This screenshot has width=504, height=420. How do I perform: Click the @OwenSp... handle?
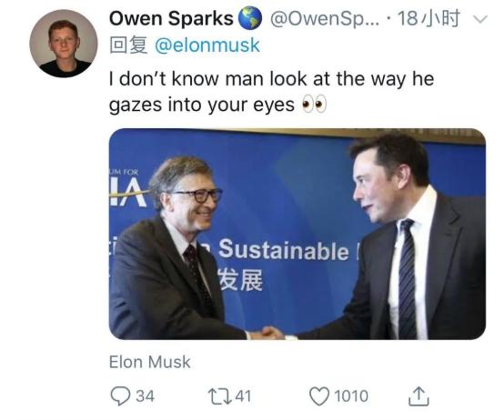tap(325, 19)
